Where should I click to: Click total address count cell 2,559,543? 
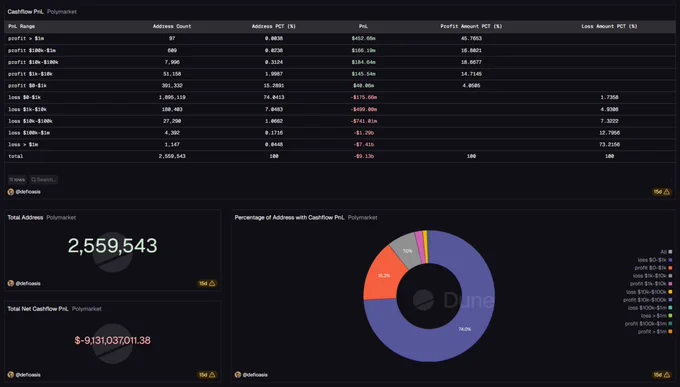click(x=172, y=156)
